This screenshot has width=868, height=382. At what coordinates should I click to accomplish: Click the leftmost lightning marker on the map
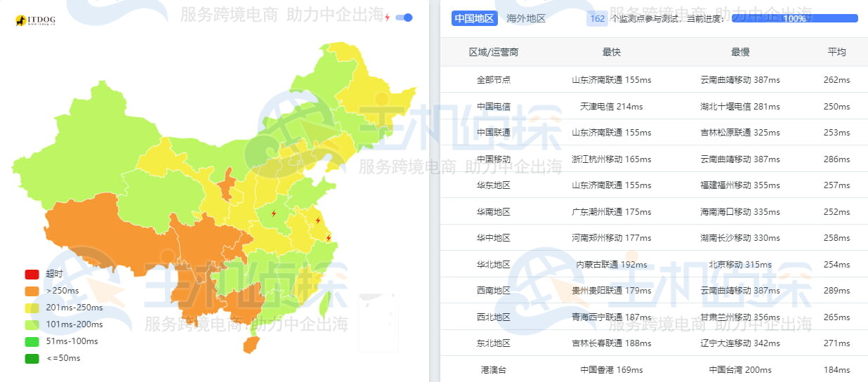pyautogui.click(x=274, y=213)
